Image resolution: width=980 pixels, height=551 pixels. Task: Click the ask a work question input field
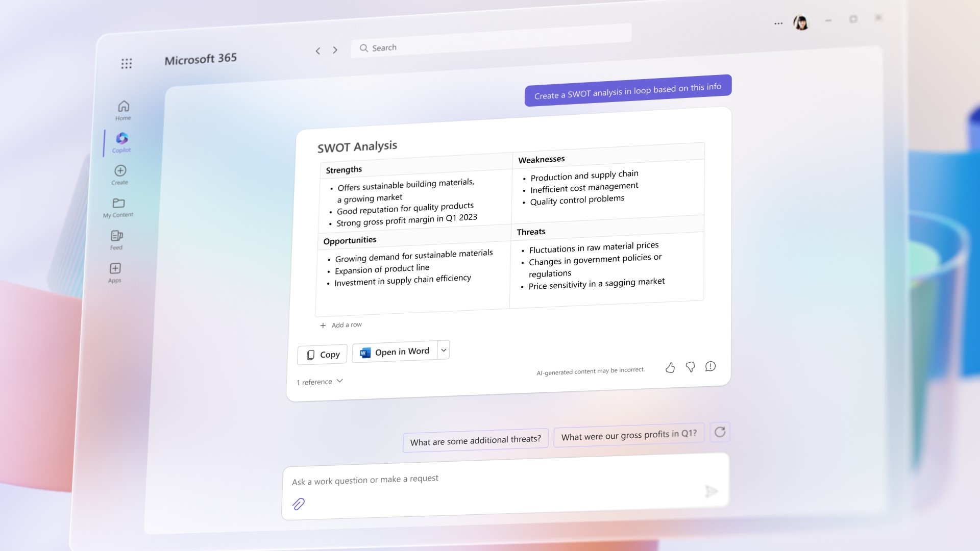tap(505, 479)
